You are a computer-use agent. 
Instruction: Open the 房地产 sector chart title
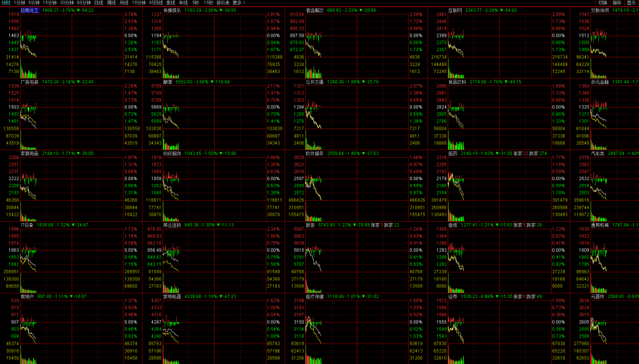click(27, 296)
